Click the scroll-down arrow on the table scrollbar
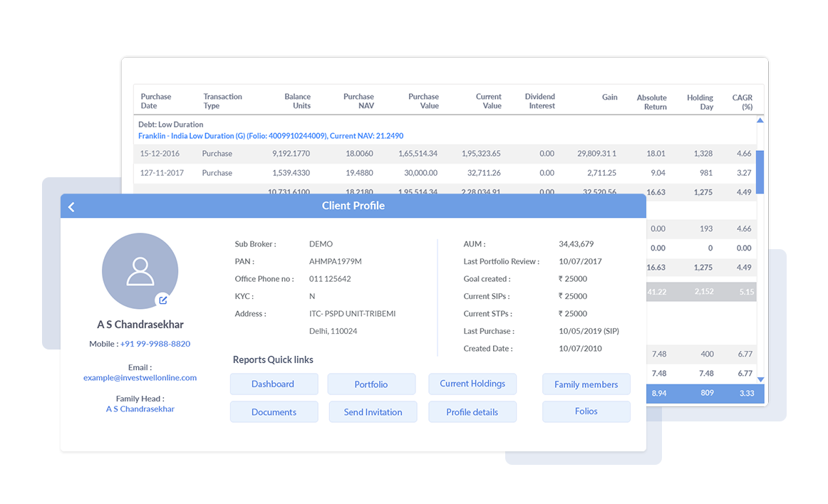This screenshot has height=504, width=828. click(760, 379)
